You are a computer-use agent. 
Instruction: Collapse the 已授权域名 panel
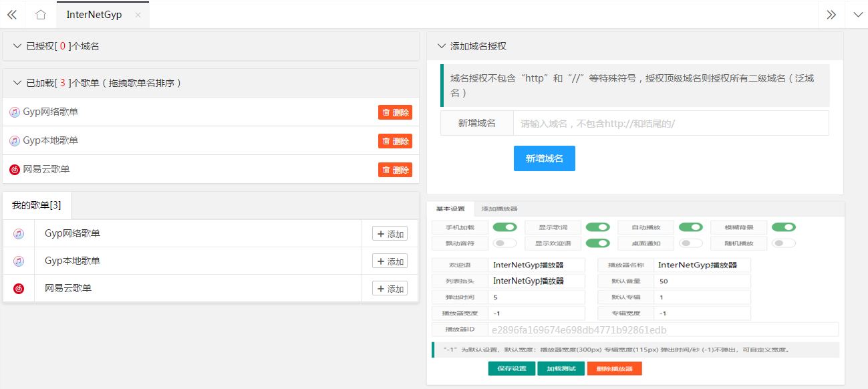17,46
